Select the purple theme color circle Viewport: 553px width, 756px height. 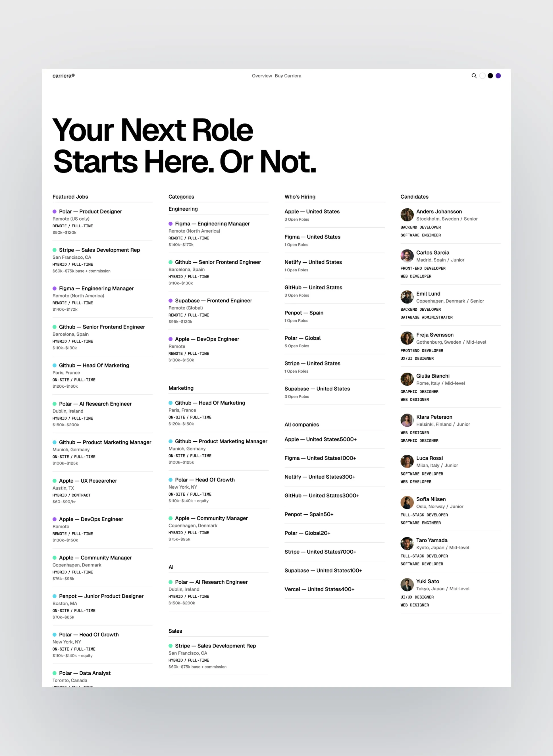[498, 76]
